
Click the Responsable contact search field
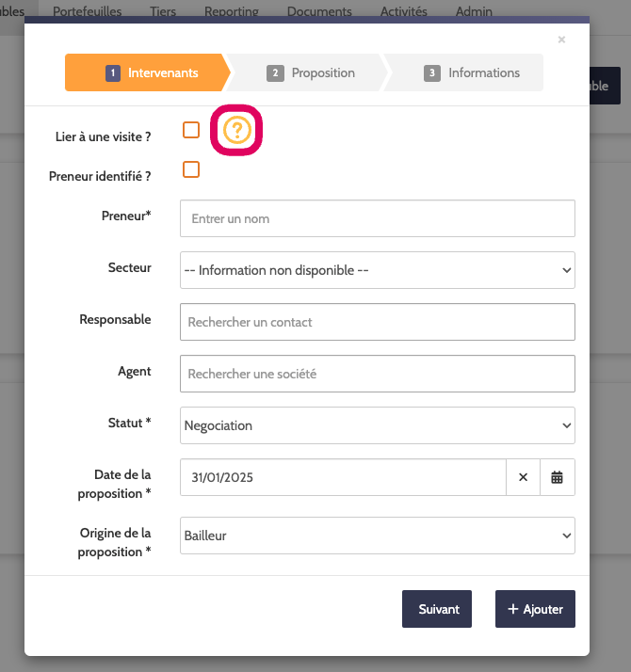pyautogui.click(x=377, y=322)
